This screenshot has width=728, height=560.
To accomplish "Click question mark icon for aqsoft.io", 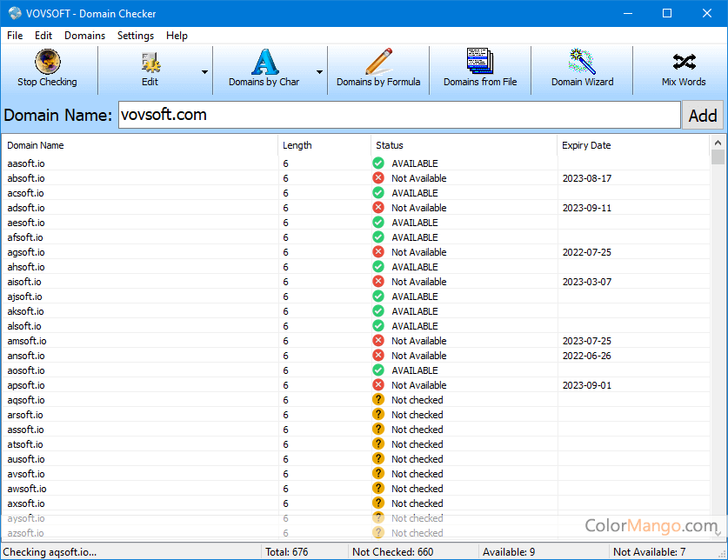I will 378,399.
